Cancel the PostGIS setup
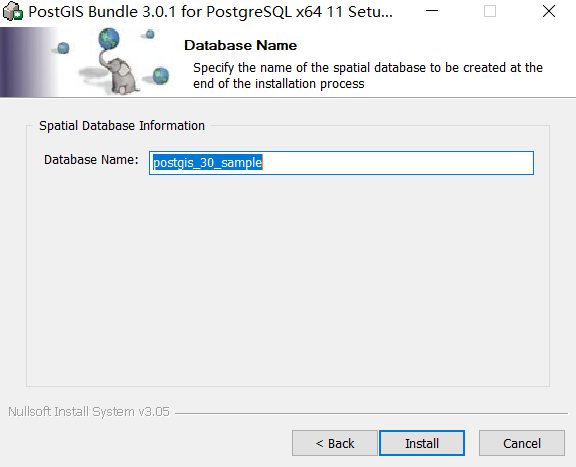This screenshot has height=467, width=576. point(522,443)
